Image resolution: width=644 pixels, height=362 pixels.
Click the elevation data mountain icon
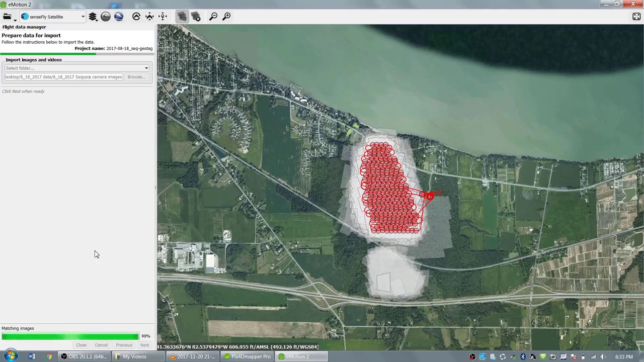pyautogui.click(x=106, y=17)
